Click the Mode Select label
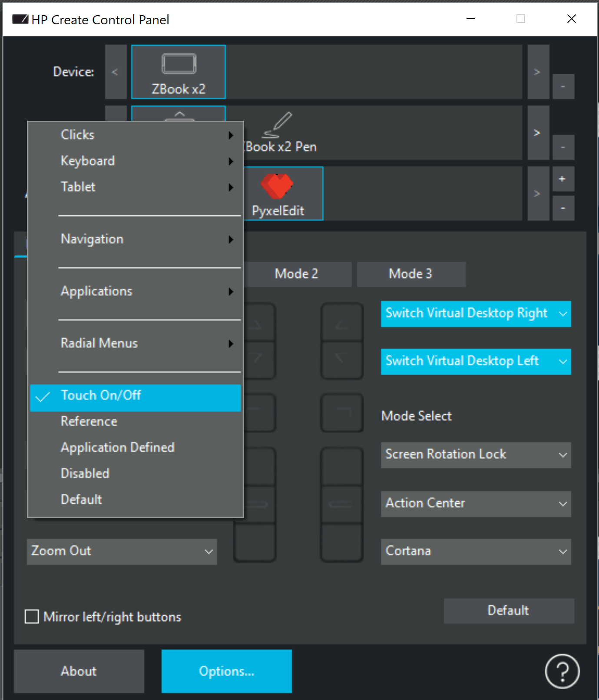The width and height of the screenshot is (599, 700). click(x=416, y=416)
